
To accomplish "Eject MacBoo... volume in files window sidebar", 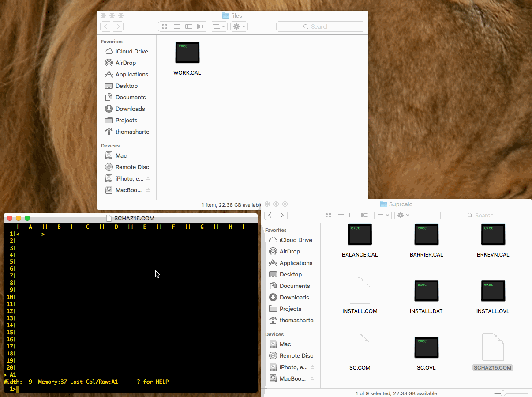I will (x=148, y=190).
